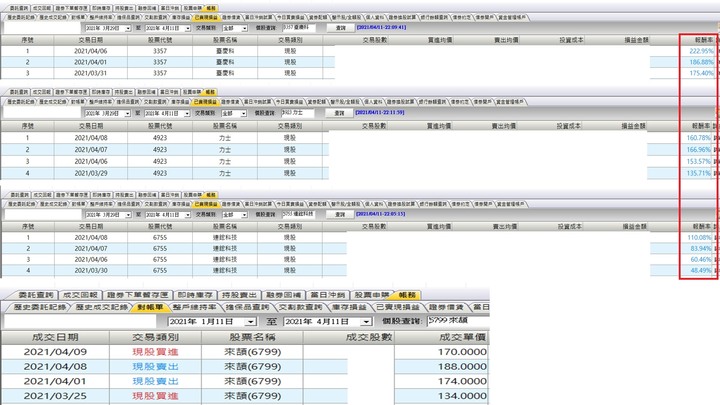
Task: Open the 歷史委託記錄 sub-tab in the 6799 panel
Action: (40, 307)
